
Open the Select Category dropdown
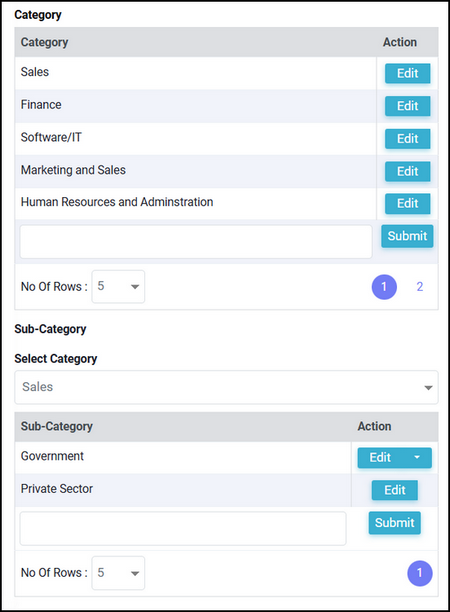click(x=226, y=387)
